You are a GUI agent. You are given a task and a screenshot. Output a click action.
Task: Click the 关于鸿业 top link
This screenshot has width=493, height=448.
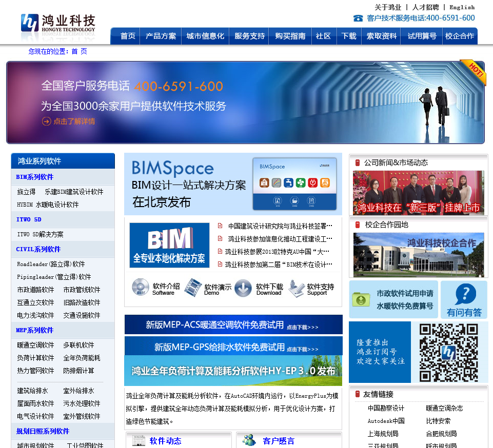(x=388, y=7)
